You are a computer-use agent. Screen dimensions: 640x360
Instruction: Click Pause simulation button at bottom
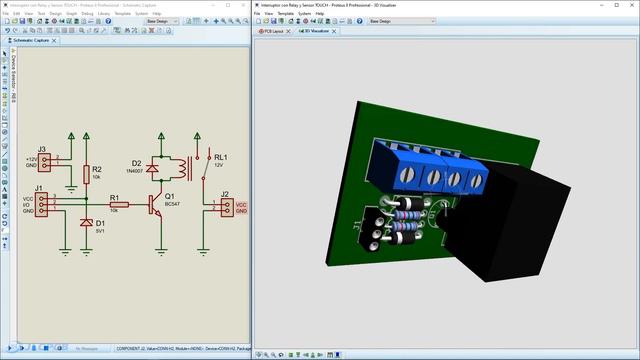point(34,348)
